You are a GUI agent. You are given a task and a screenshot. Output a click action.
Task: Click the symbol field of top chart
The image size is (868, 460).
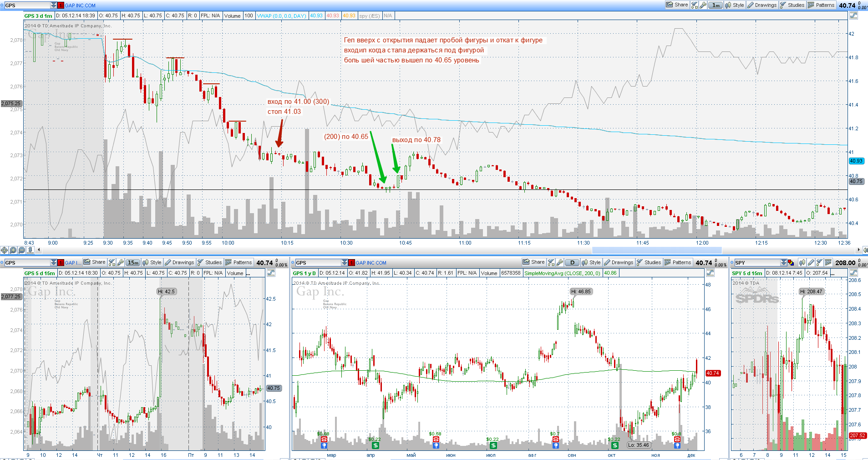(x=27, y=5)
